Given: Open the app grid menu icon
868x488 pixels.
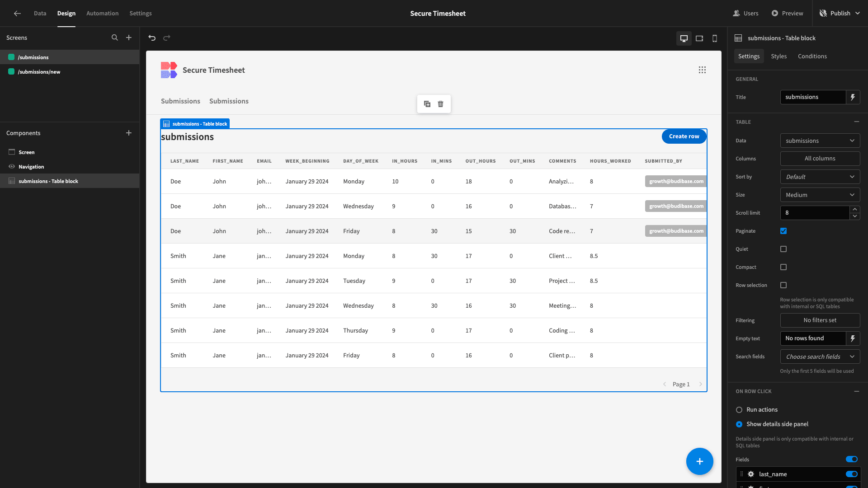Looking at the screenshot, I should [702, 70].
